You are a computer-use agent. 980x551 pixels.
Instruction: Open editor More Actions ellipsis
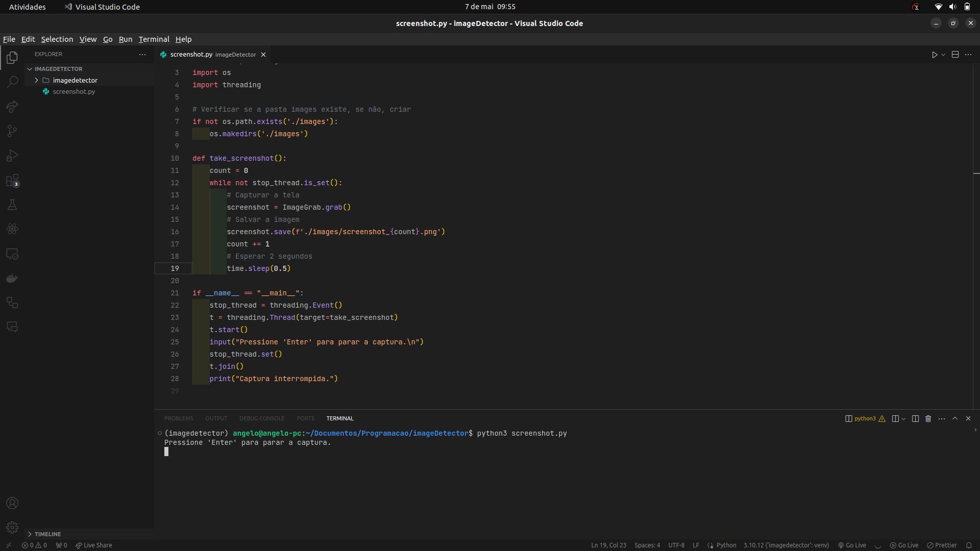coord(968,55)
